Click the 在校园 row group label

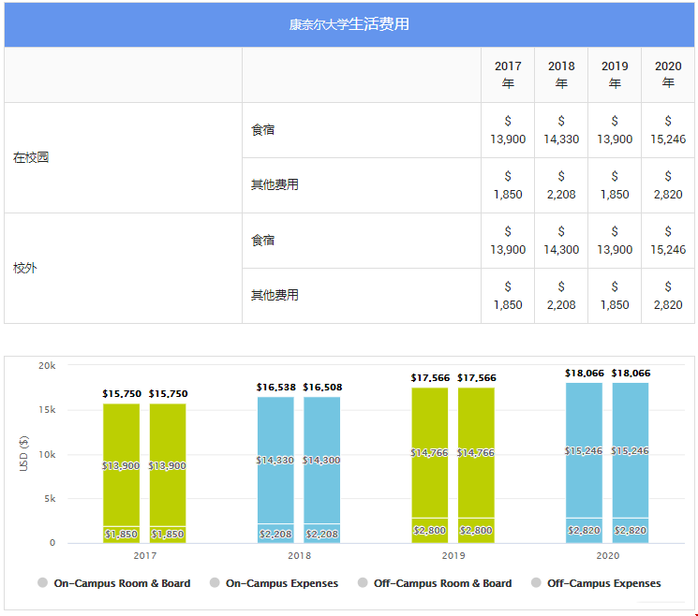tap(31, 157)
